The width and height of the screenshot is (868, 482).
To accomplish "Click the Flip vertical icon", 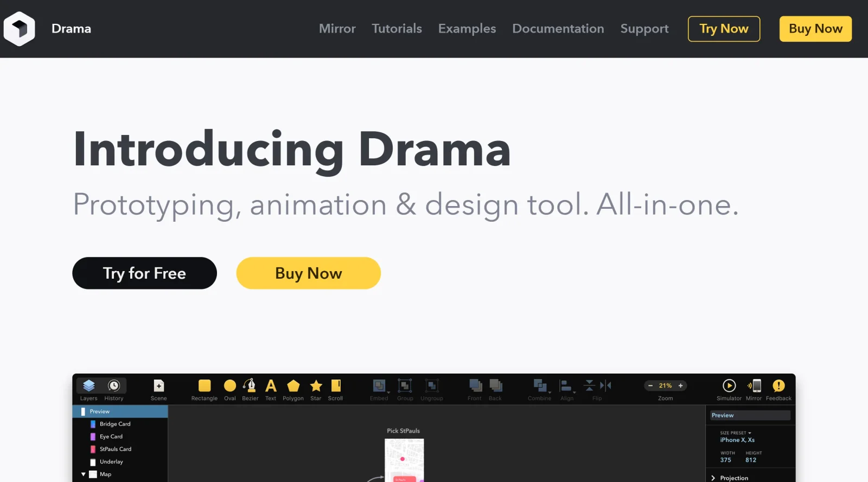I will click(x=589, y=385).
